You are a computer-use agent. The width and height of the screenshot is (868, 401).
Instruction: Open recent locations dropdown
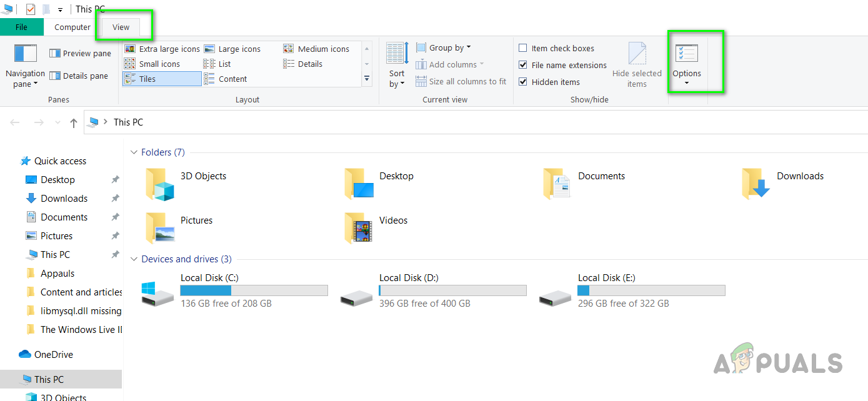(x=57, y=123)
